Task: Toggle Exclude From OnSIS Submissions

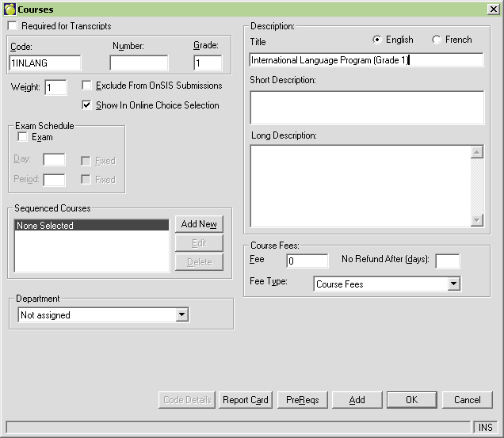Action: [x=87, y=86]
